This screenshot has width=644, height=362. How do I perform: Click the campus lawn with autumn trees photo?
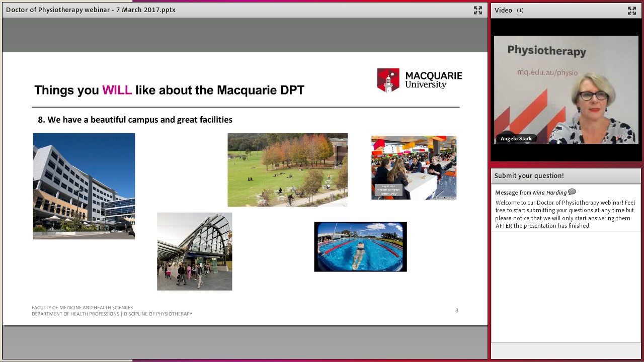pos(287,170)
